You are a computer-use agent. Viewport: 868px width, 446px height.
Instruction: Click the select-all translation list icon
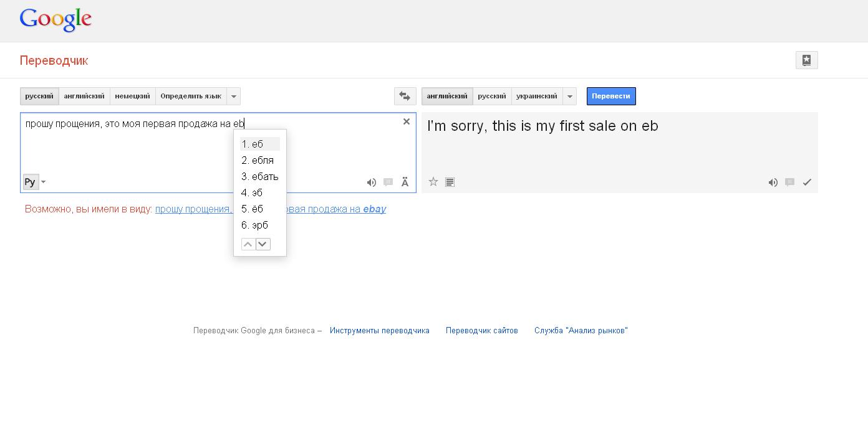(x=450, y=182)
